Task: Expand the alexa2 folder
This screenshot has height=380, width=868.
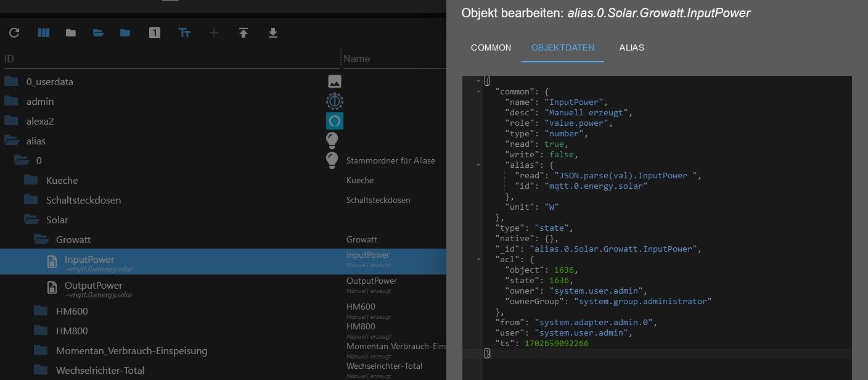Action: 11,121
